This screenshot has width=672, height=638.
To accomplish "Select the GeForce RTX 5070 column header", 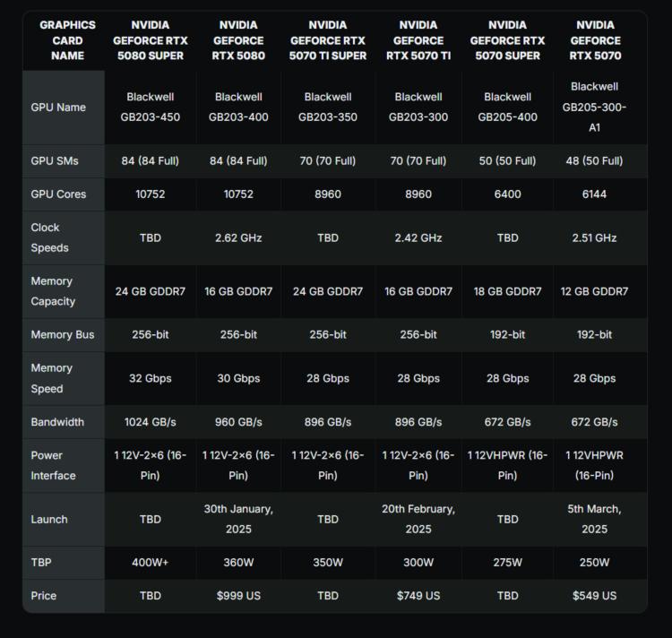I will tap(595, 40).
